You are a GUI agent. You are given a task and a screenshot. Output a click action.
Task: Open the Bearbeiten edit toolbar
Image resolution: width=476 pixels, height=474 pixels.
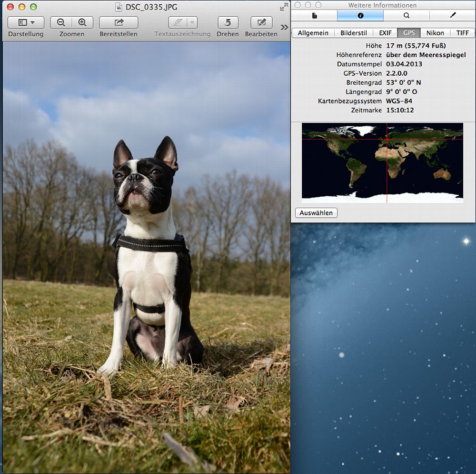(261, 22)
